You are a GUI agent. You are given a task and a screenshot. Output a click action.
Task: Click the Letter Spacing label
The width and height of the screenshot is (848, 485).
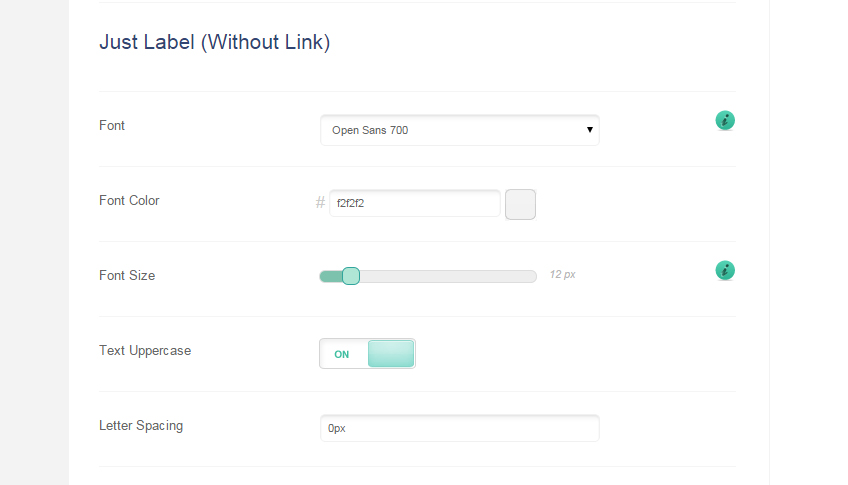(141, 425)
